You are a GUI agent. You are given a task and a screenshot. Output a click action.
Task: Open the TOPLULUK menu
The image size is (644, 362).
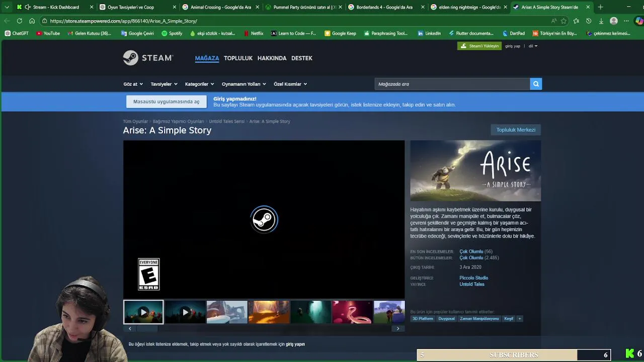[x=238, y=58]
